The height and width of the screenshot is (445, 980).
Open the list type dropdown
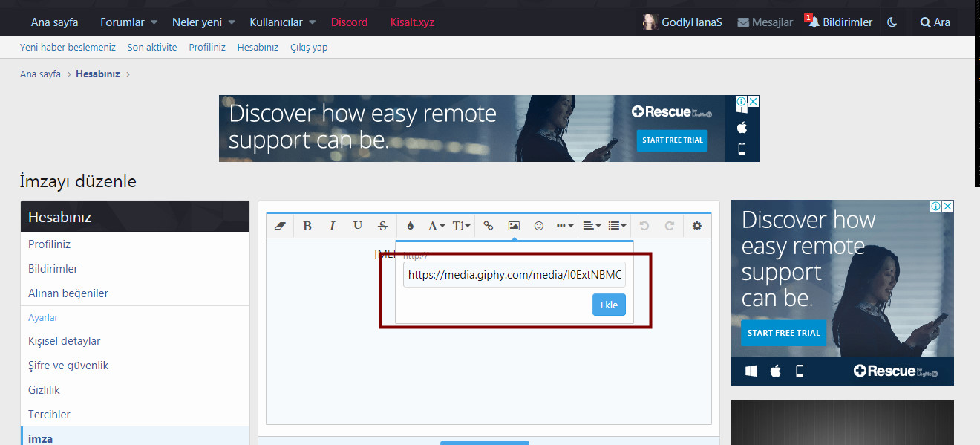[x=617, y=226]
